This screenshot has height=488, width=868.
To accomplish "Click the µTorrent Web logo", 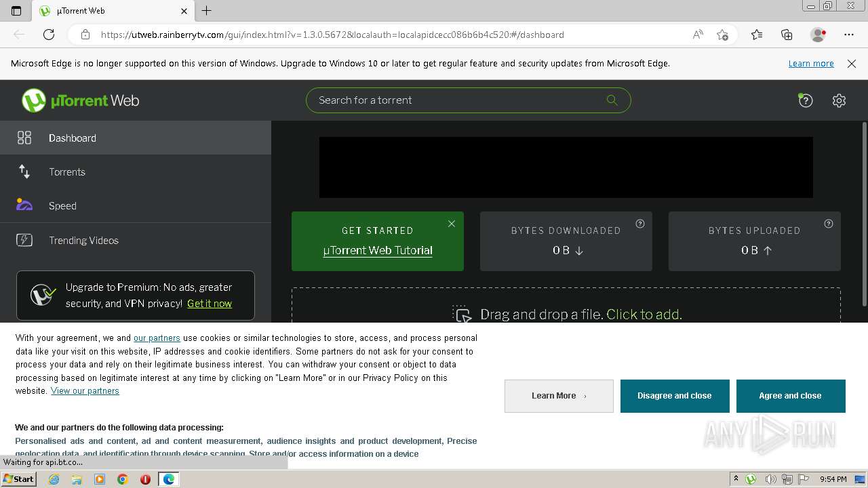I will (80, 100).
